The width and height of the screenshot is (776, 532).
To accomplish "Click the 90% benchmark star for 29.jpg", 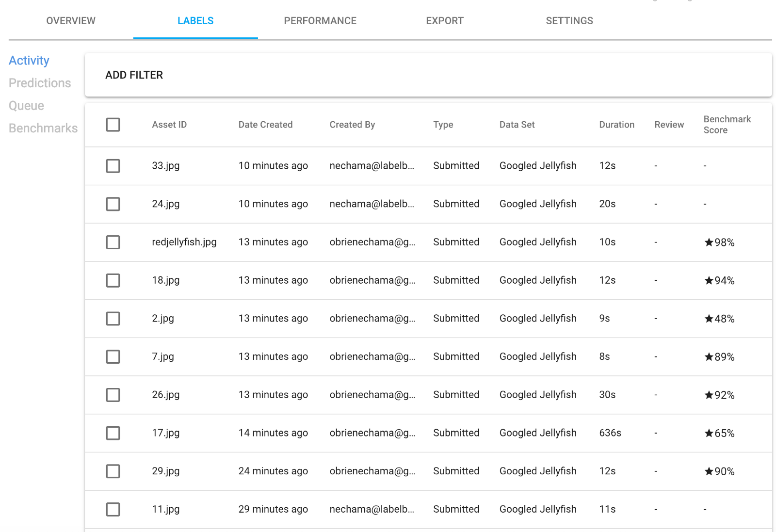I will click(x=709, y=471).
